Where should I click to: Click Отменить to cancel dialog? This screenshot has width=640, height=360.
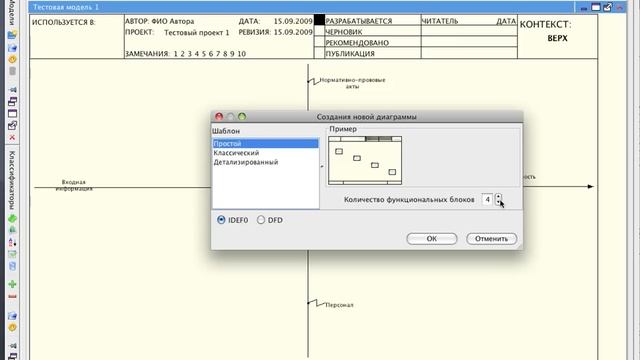coord(491,239)
